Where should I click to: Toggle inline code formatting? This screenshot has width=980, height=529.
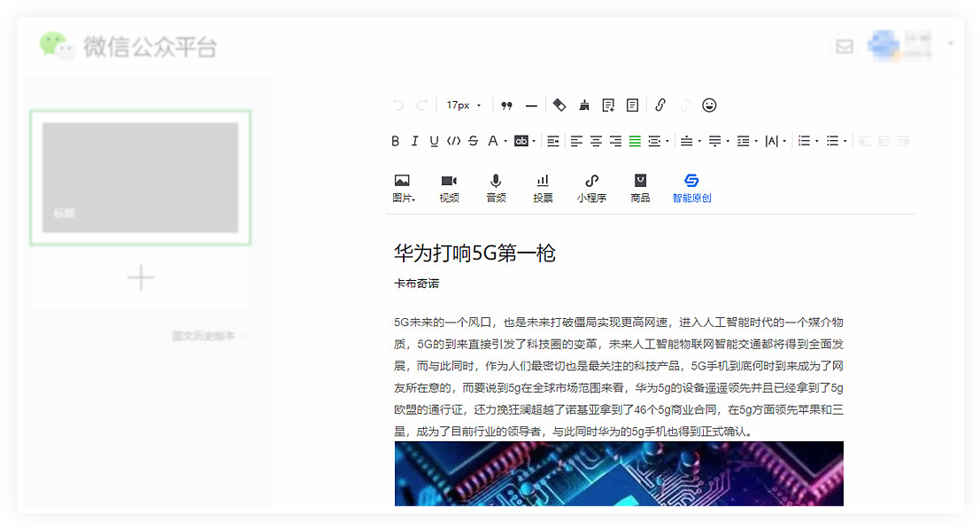click(x=454, y=141)
